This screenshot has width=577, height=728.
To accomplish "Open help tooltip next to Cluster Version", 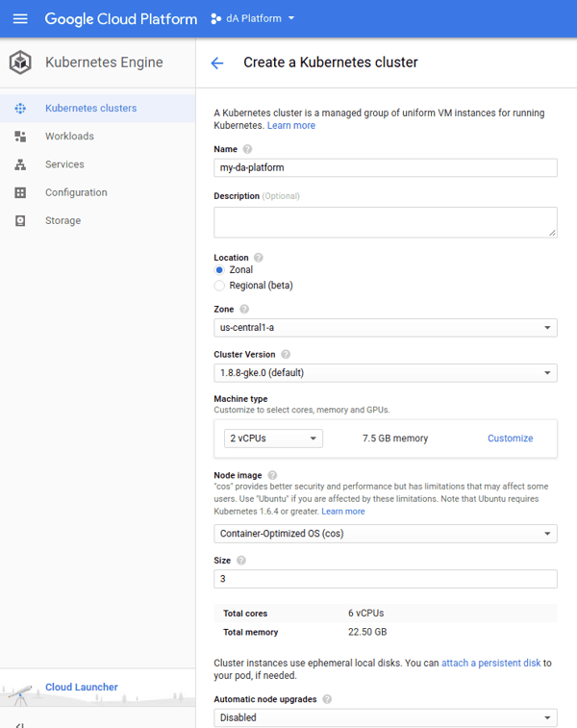I will 286,354.
